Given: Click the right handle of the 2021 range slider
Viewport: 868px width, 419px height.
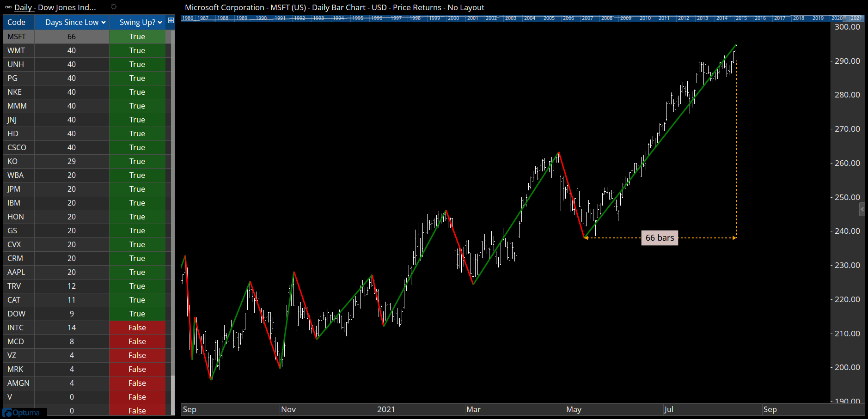Looking at the screenshot, I should (x=863, y=18).
